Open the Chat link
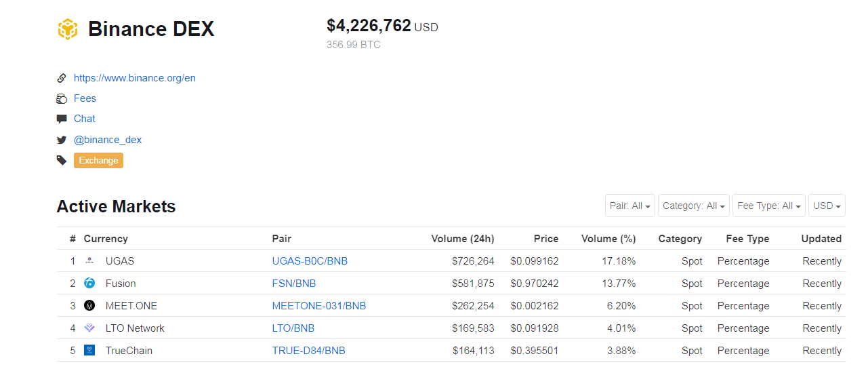This screenshot has height=367, width=868. coord(85,119)
